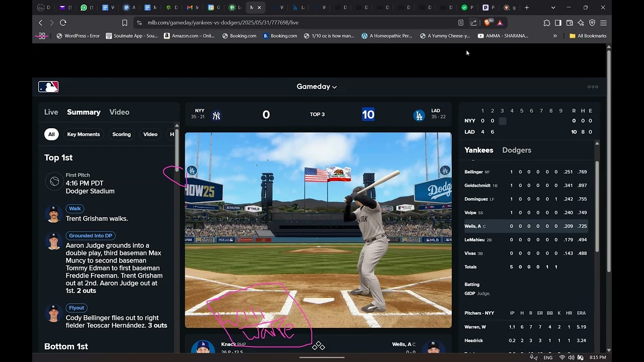Click the Bellinger RF box score row
The image size is (644, 362).
(526, 172)
